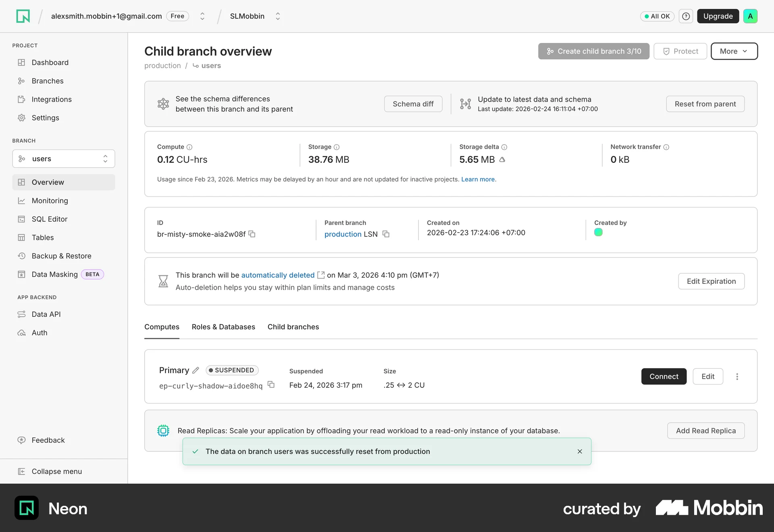Open Data API under App Backend
The height and width of the screenshot is (532, 774).
coord(64,314)
